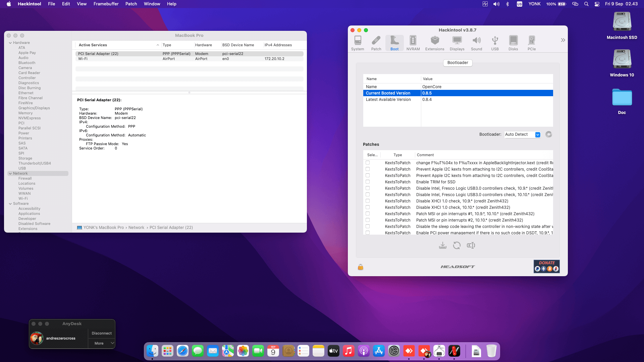Collapse the Hardware section in sidebar
This screenshot has width=644, height=362.
click(x=10, y=43)
